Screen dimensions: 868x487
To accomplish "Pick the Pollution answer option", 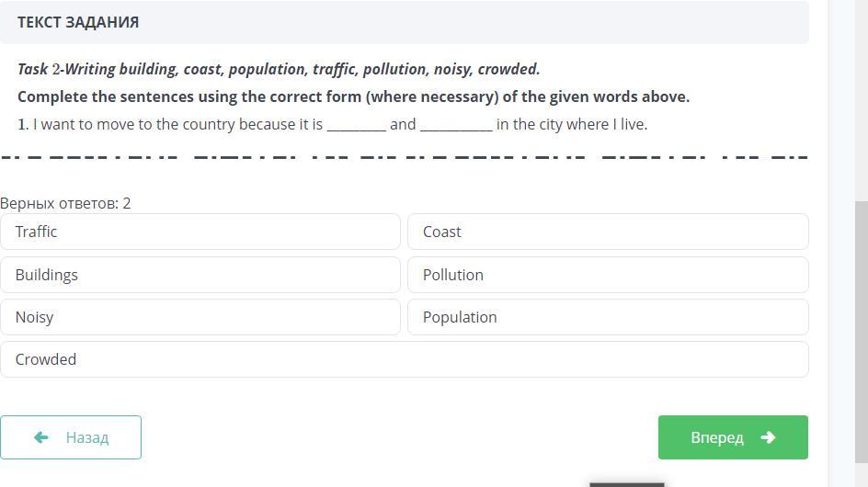I will click(608, 275).
